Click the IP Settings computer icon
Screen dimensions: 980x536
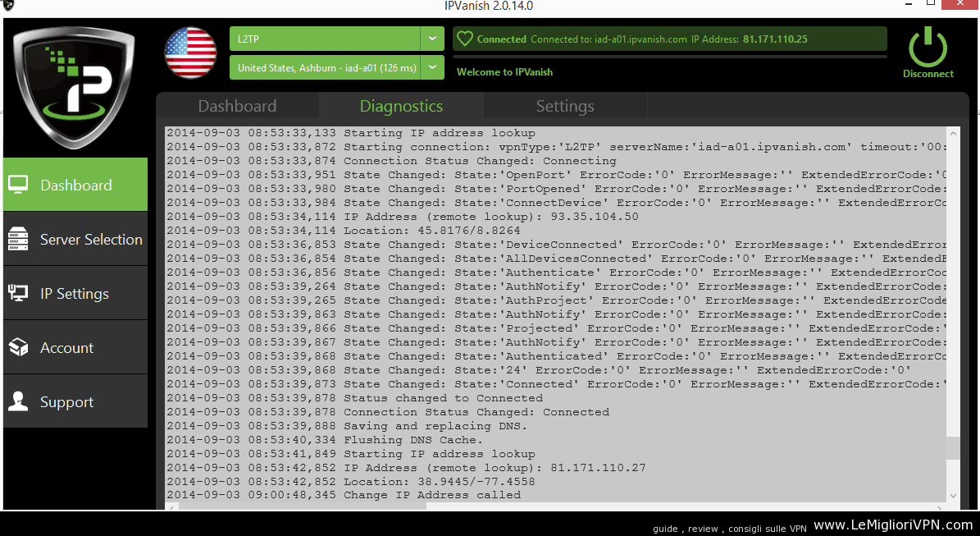pos(19,294)
